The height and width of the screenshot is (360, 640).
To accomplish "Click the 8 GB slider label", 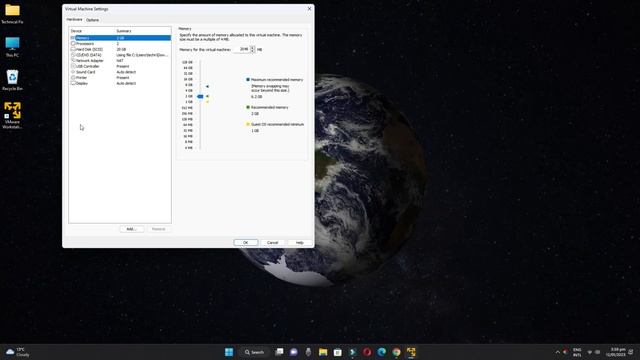I will point(189,85).
